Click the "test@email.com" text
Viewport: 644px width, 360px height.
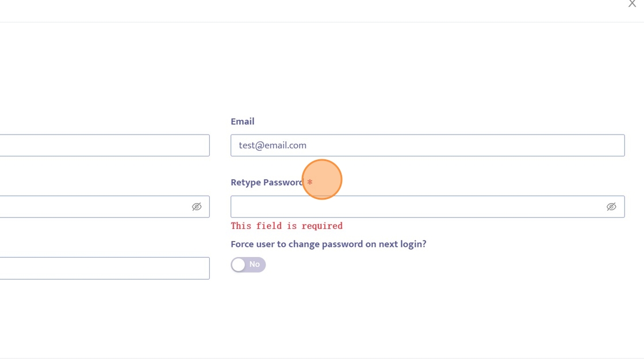point(273,145)
